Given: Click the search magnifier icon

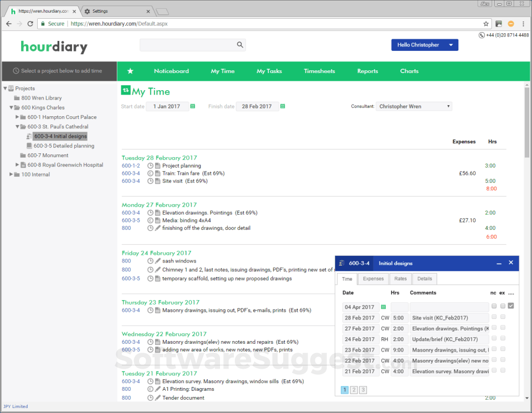Looking at the screenshot, I should [240, 45].
